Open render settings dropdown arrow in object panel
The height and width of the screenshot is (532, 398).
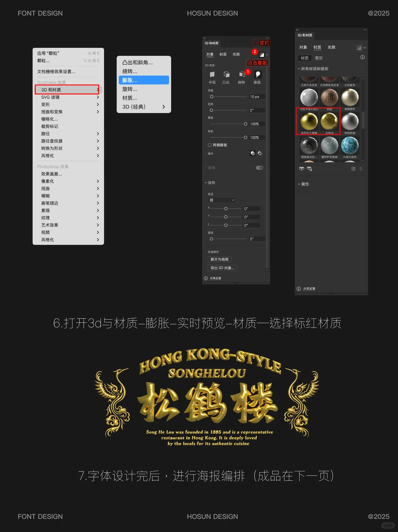tap(267, 55)
